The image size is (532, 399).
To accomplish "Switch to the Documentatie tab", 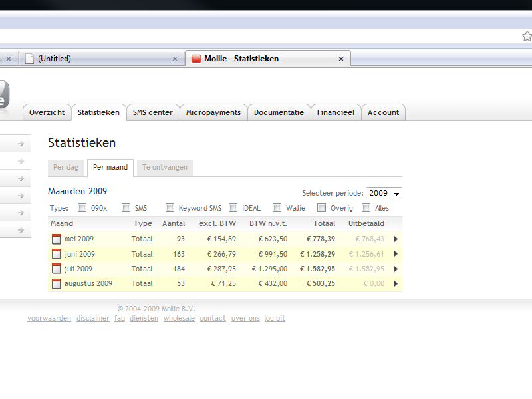I will click(279, 112).
